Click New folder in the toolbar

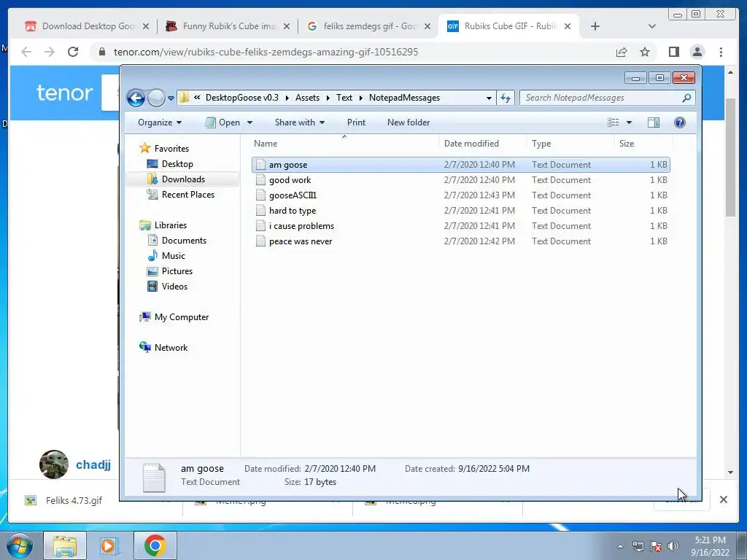click(x=409, y=122)
